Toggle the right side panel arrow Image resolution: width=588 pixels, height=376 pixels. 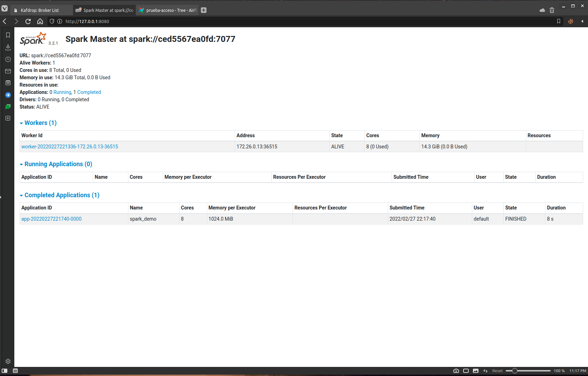tap(582, 21)
